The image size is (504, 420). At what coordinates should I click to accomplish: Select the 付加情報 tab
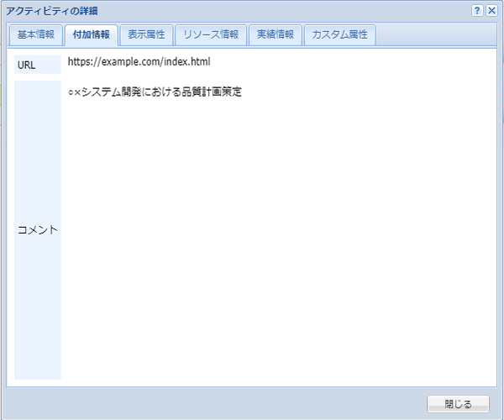(92, 34)
